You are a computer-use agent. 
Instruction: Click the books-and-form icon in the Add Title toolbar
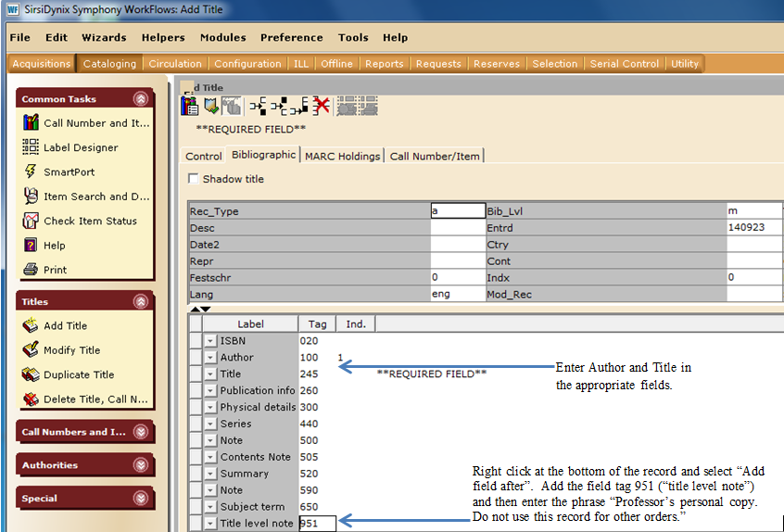click(x=189, y=106)
